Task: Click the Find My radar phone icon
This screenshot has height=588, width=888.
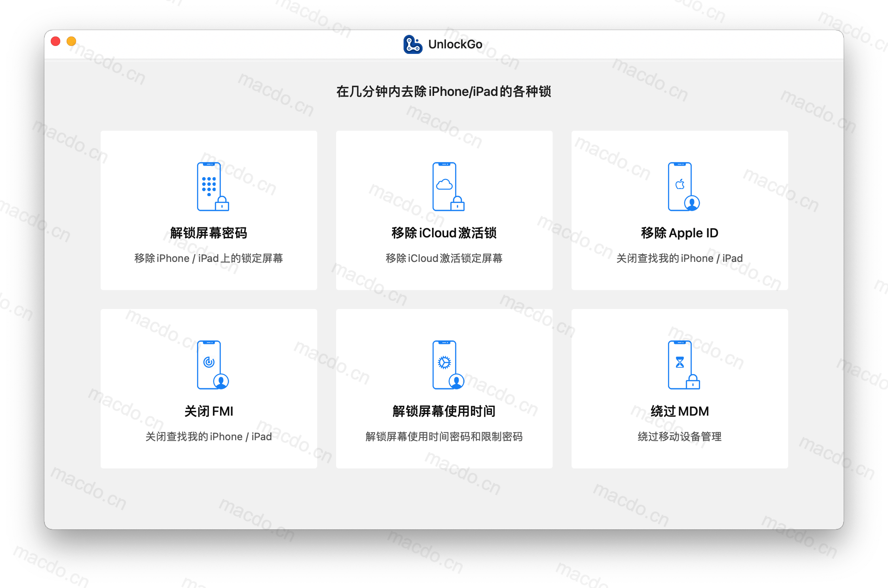Action: point(213,365)
